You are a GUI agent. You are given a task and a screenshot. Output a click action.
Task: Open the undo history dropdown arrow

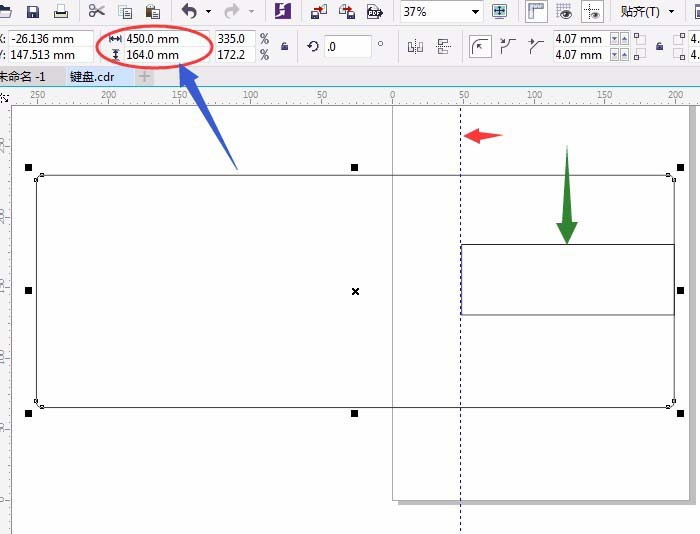[x=208, y=12]
